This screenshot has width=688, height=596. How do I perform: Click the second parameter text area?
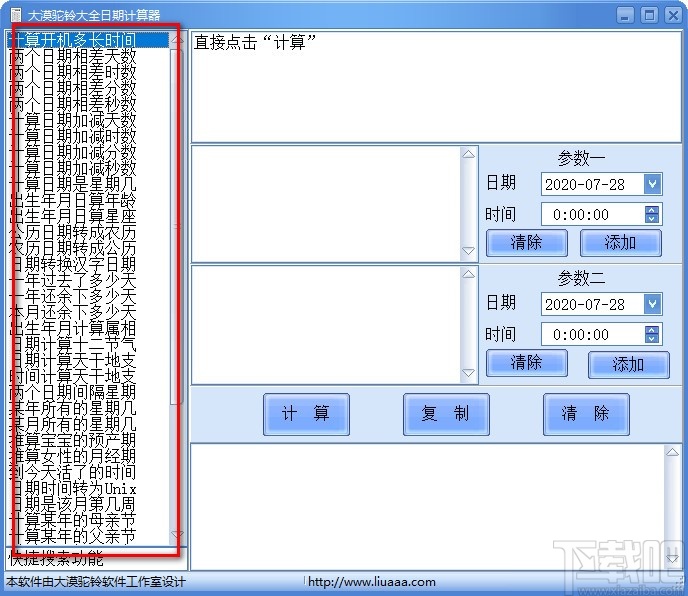(x=326, y=324)
